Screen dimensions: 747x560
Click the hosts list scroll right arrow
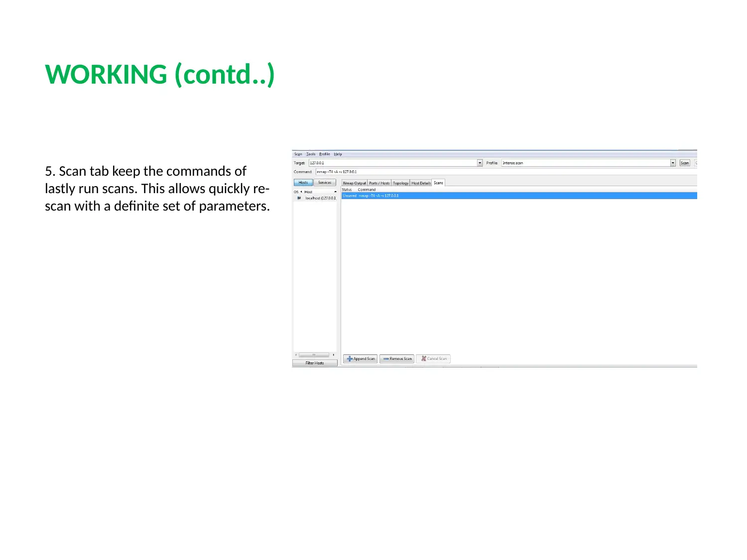(x=334, y=355)
